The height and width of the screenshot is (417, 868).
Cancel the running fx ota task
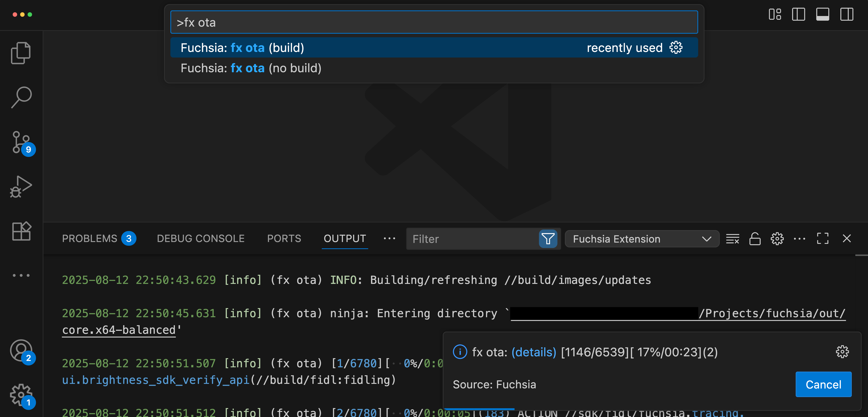[823, 384]
